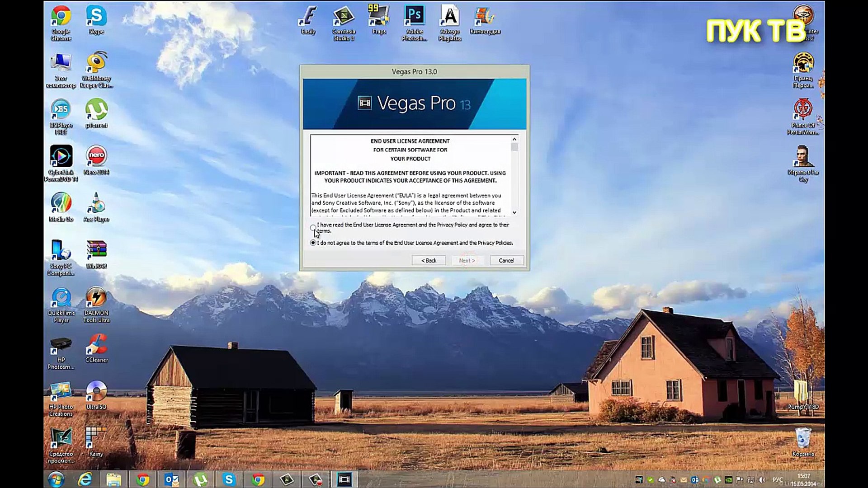Open HP Photo Creations desktop icon

click(61, 399)
